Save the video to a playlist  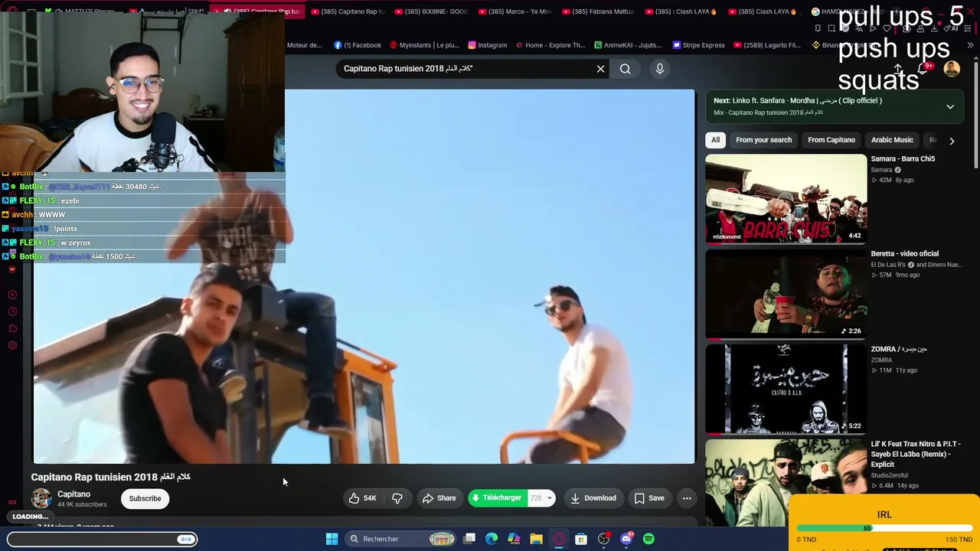pos(649,498)
